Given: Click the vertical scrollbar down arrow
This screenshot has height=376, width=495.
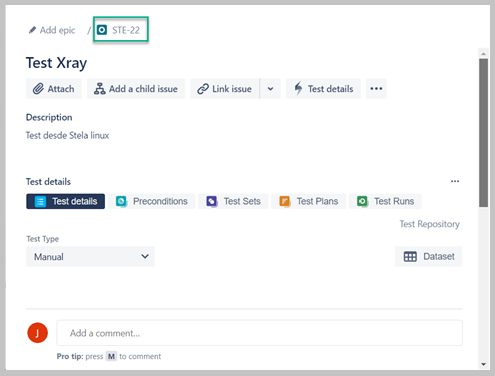Looking at the screenshot, I should (x=483, y=365).
